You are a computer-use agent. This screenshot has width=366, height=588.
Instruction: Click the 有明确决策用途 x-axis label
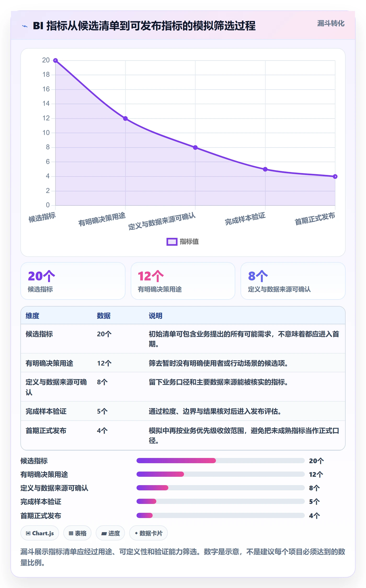[x=102, y=219]
